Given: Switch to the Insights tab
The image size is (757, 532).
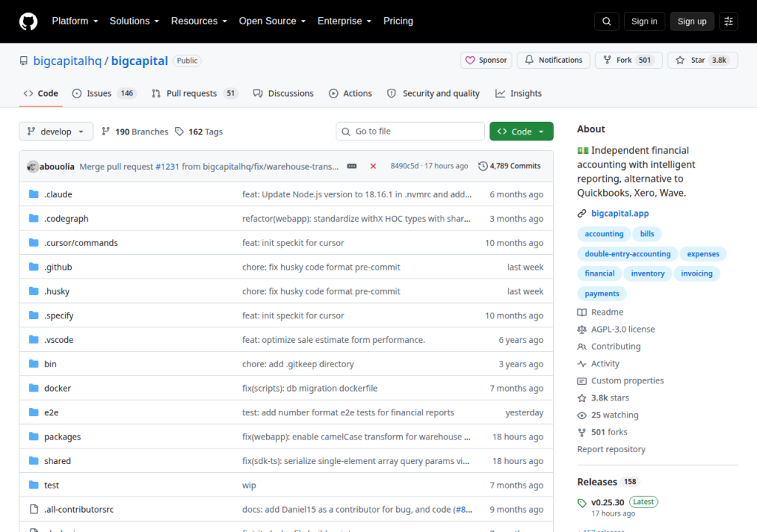Looking at the screenshot, I should pyautogui.click(x=518, y=93).
